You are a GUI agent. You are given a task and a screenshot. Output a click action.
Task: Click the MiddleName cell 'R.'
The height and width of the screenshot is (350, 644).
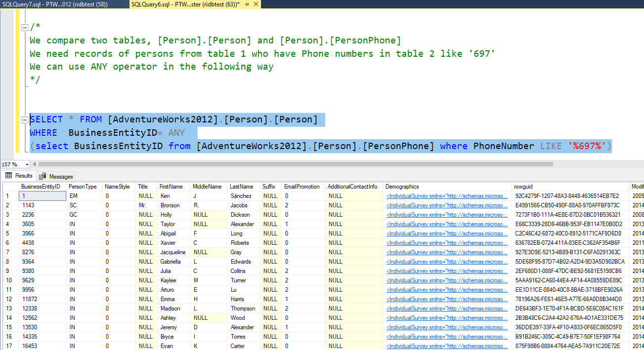point(209,205)
